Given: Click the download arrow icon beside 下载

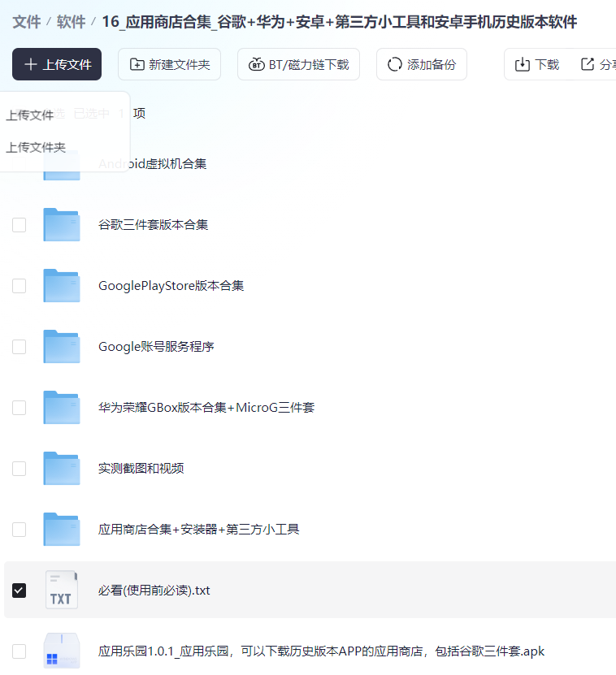Looking at the screenshot, I should coord(522,64).
